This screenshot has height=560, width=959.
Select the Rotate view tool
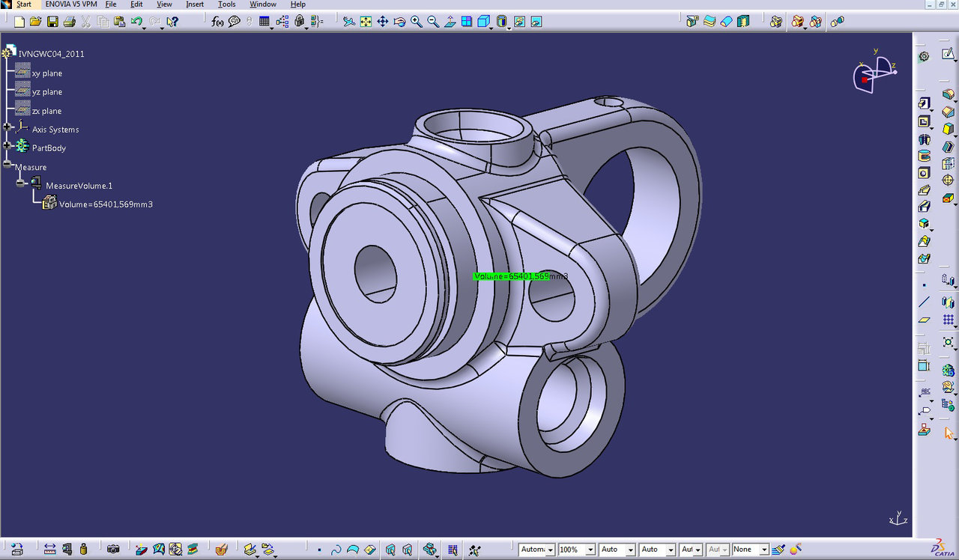pyautogui.click(x=399, y=22)
